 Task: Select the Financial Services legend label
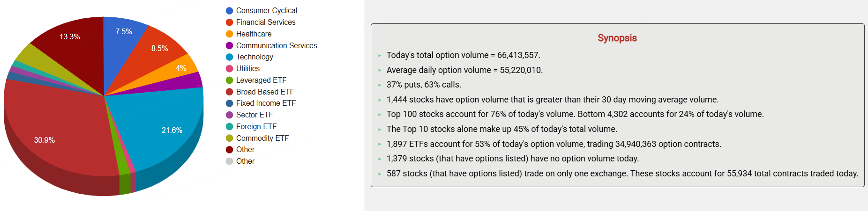[x=266, y=22]
